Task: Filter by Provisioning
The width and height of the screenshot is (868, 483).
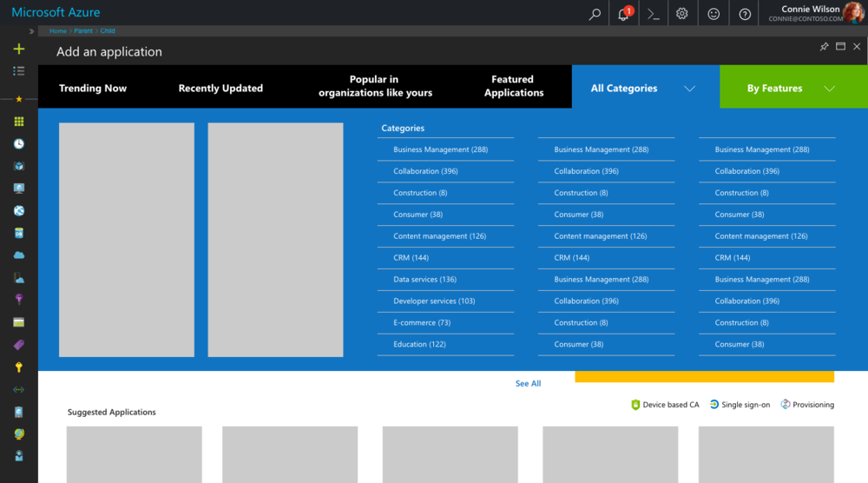Action: [x=807, y=405]
